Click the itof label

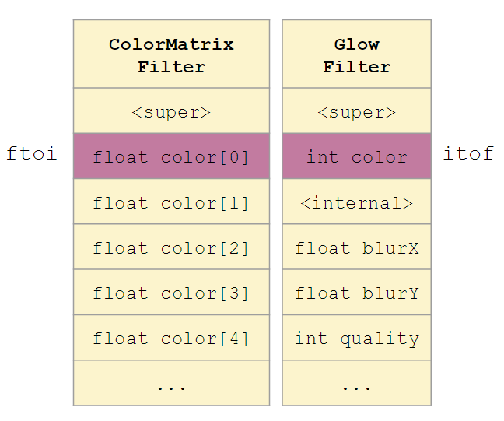[468, 153]
